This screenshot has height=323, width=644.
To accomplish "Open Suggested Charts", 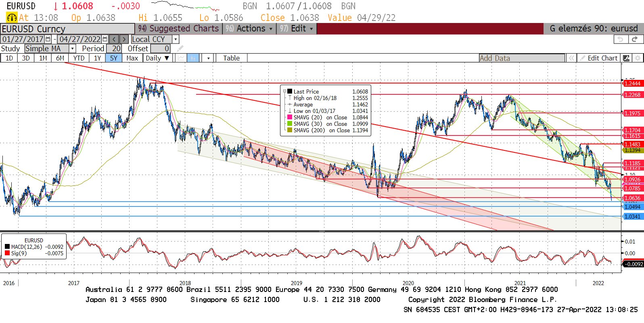I will [179, 29].
